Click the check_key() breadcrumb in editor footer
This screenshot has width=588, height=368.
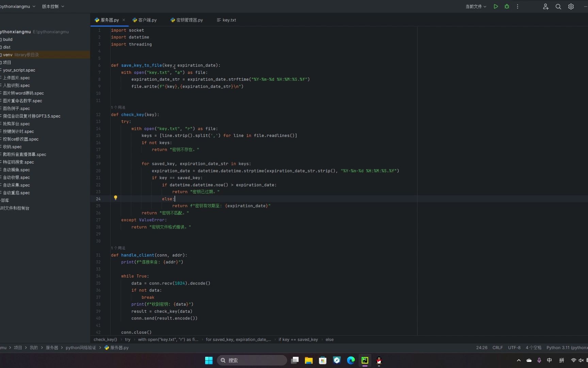(x=105, y=339)
